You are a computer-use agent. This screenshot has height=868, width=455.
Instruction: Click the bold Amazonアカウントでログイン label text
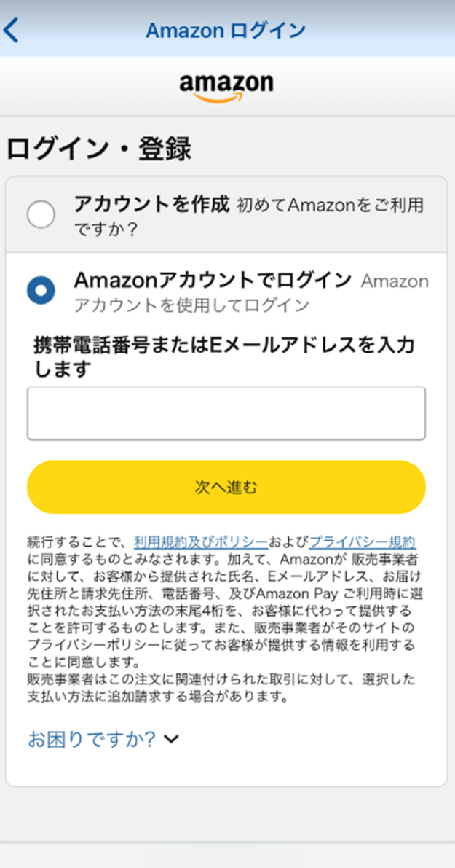[x=213, y=280]
